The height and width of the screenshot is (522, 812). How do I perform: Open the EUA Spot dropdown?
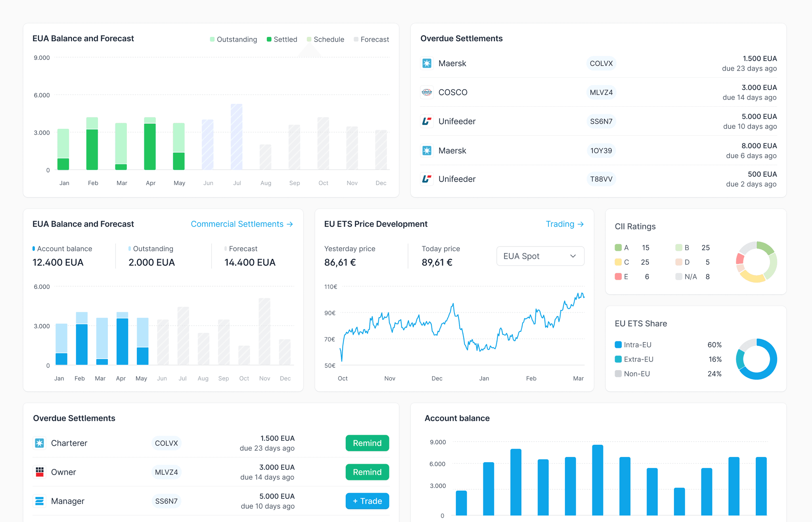(x=540, y=256)
